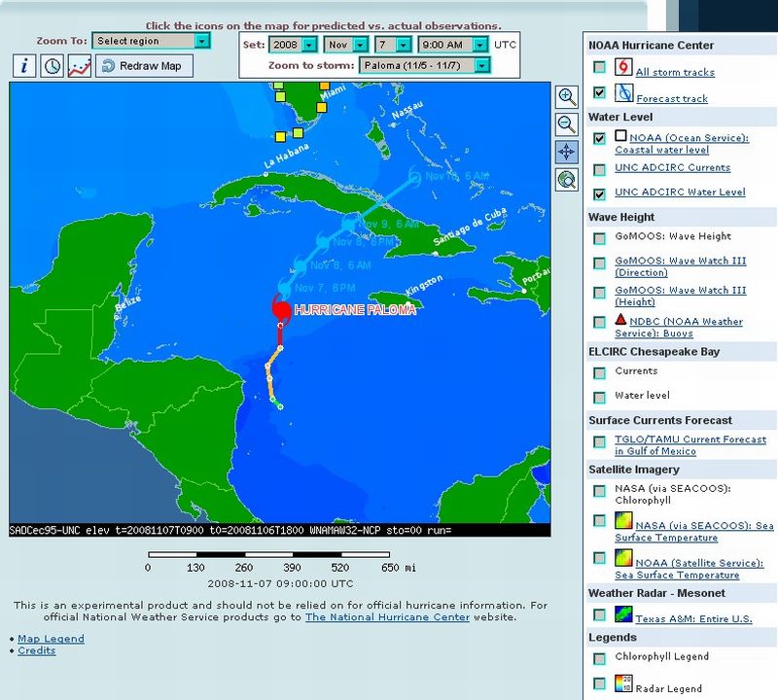This screenshot has width=778, height=700.
Task: Open the UNC ADCIRC Currents link
Action: 673,167
